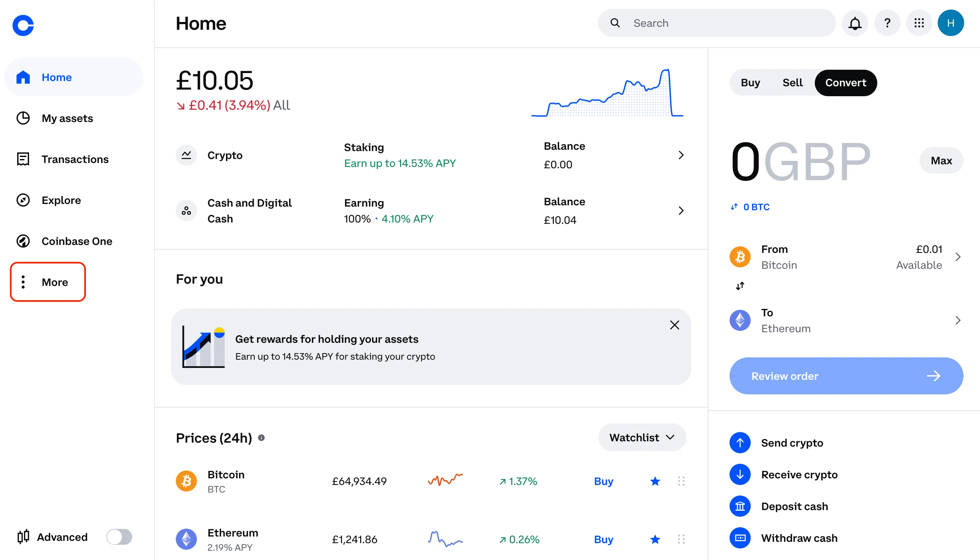Image resolution: width=980 pixels, height=560 pixels.
Task: Click the Prices (24h) info icon
Action: tap(261, 438)
